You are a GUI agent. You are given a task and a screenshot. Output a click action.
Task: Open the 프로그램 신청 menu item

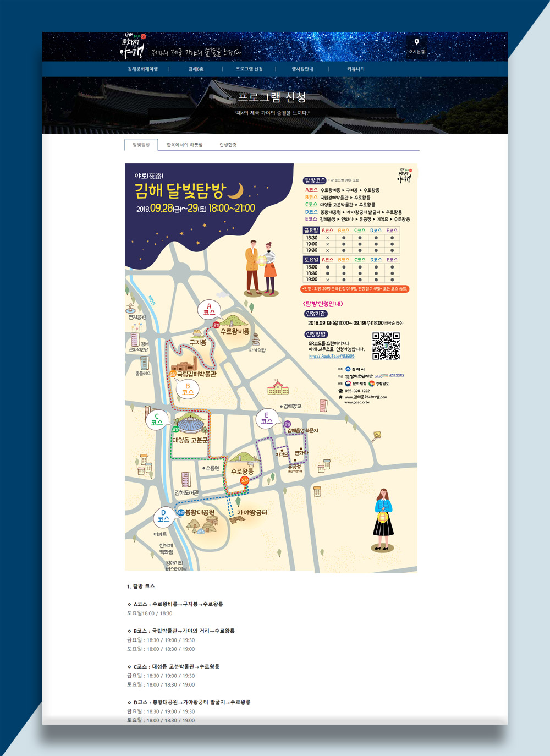coord(249,69)
